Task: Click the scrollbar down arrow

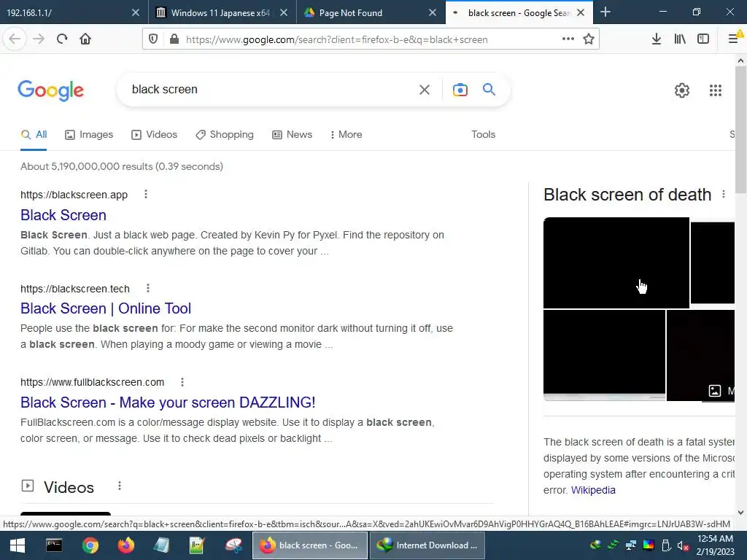Action: [x=740, y=513]
